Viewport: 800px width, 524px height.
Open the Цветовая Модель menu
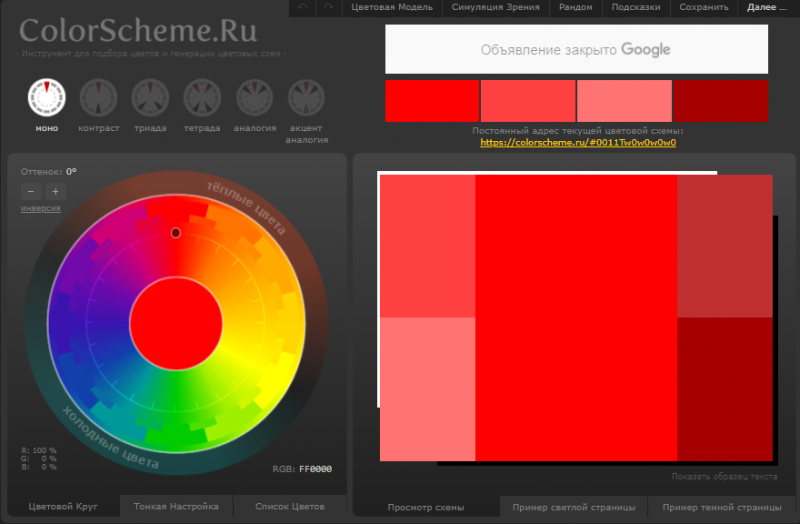pos(392,7)
